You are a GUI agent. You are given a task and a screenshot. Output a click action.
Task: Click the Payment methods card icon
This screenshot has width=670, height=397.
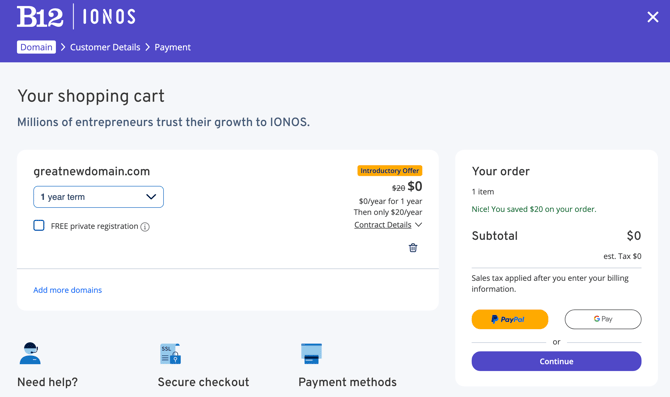(x=311, y=354)
